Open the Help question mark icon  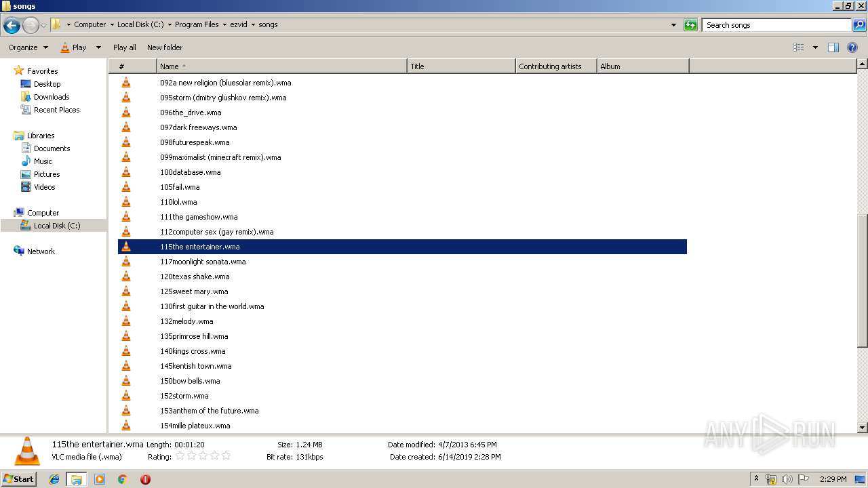pyautogui.click(x=852, y=47)
